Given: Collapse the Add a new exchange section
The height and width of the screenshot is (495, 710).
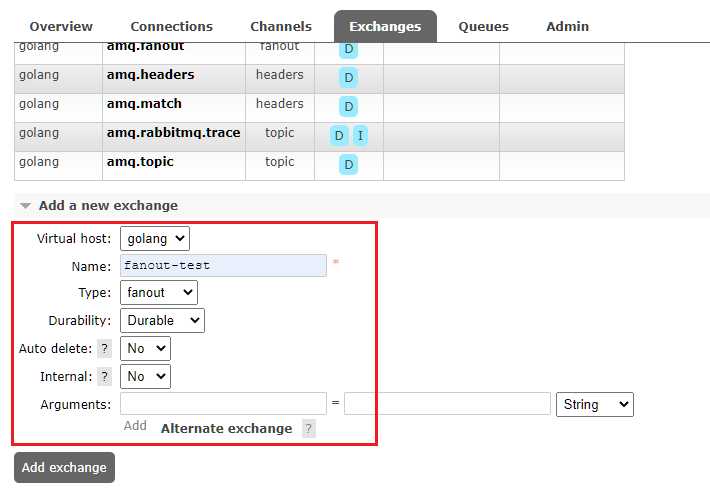Looking at the screenshot, I should pyautogui.click(x=108, y=206).
